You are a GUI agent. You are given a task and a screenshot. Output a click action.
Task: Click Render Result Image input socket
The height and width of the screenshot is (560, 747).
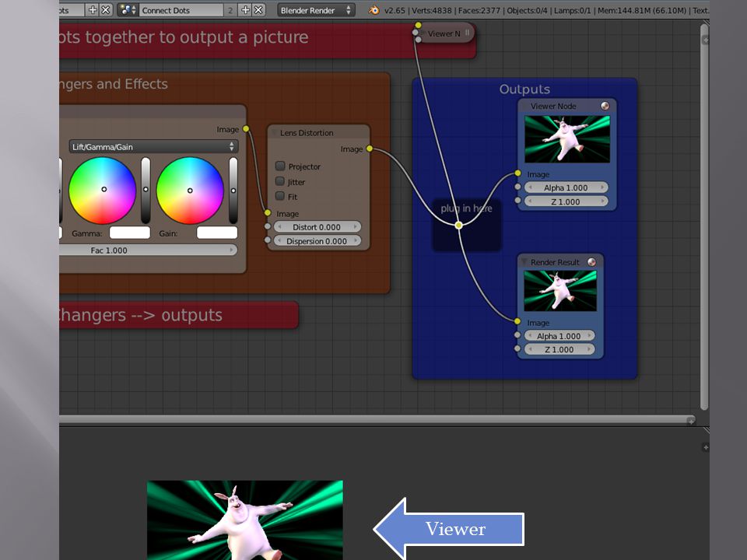[517, 321]
